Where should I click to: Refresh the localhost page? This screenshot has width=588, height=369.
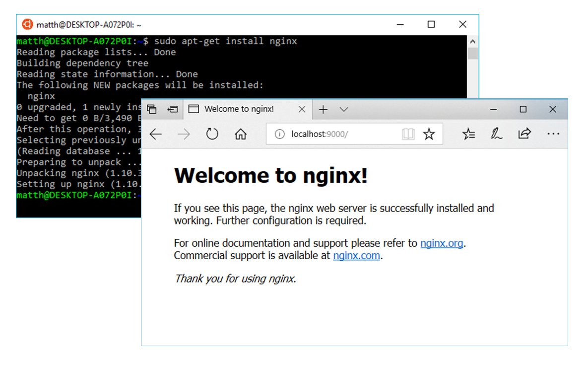tap(212, 134)
